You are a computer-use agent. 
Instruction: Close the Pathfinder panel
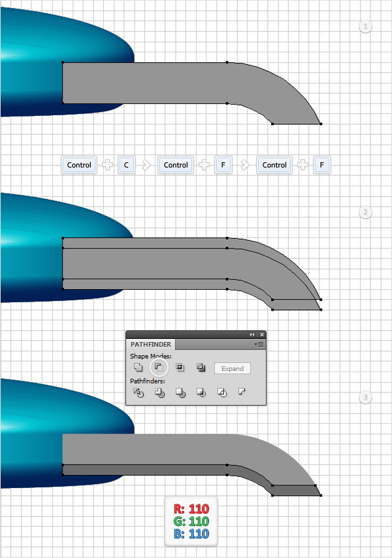[x=262, y=334]
